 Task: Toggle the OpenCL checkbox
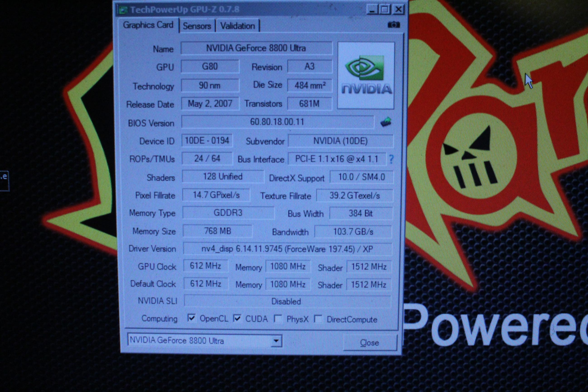(191, 318)
